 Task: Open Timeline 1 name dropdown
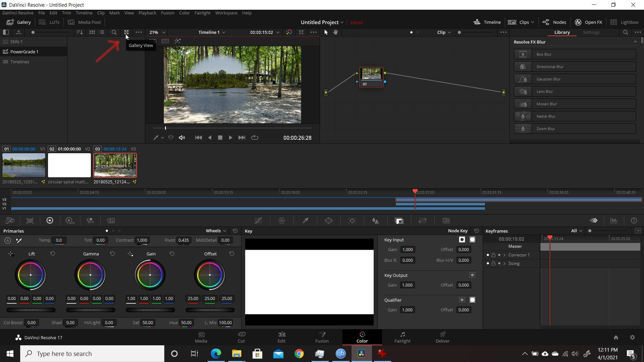(x=212, y=32)
